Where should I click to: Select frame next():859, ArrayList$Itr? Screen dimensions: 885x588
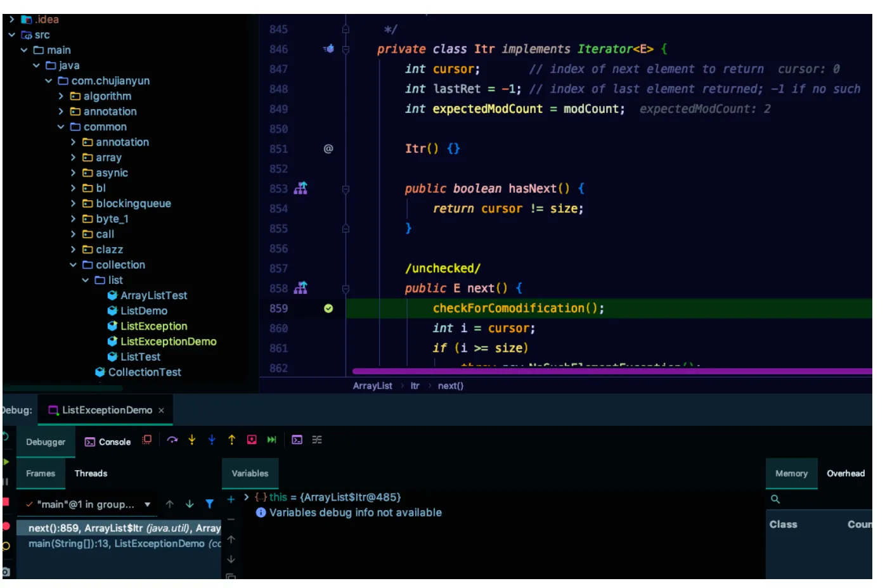(119, 528)
